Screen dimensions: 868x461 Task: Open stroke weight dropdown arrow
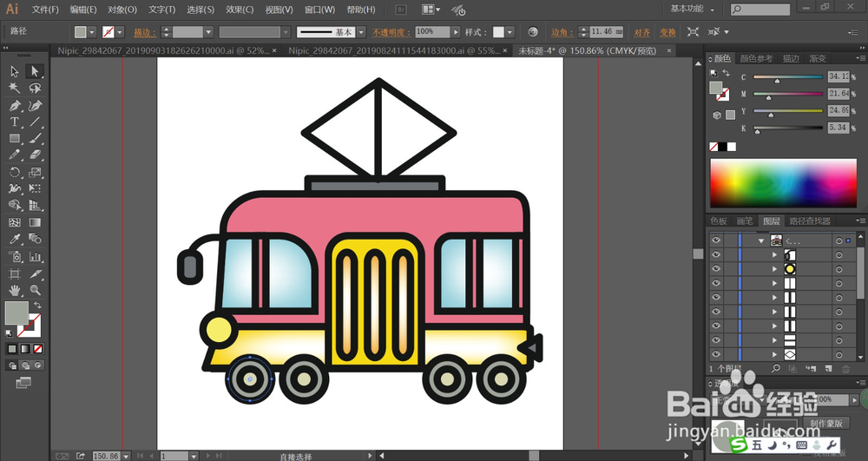pyautogui.click(x=208, y=32)
